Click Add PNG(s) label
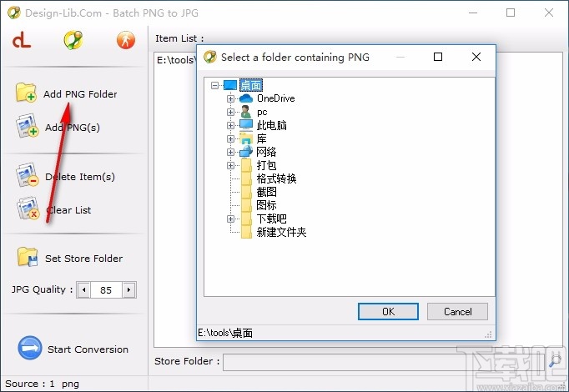The image size is (569, 392). (x=73, y=128)
